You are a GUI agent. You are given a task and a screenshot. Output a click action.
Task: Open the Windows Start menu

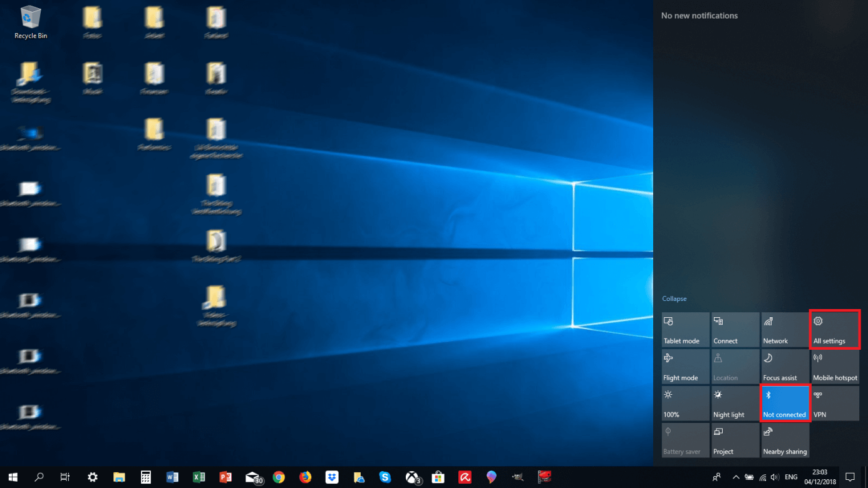point(13,477)
